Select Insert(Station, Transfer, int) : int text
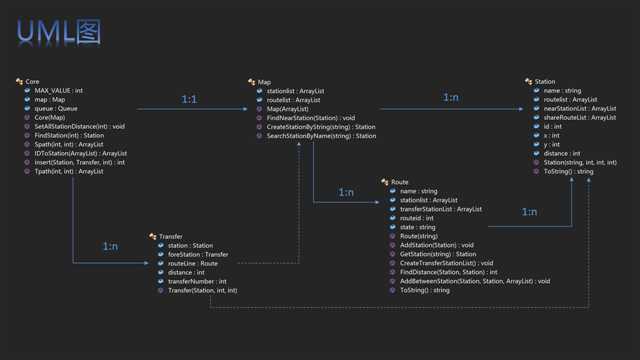 (80, 162)
